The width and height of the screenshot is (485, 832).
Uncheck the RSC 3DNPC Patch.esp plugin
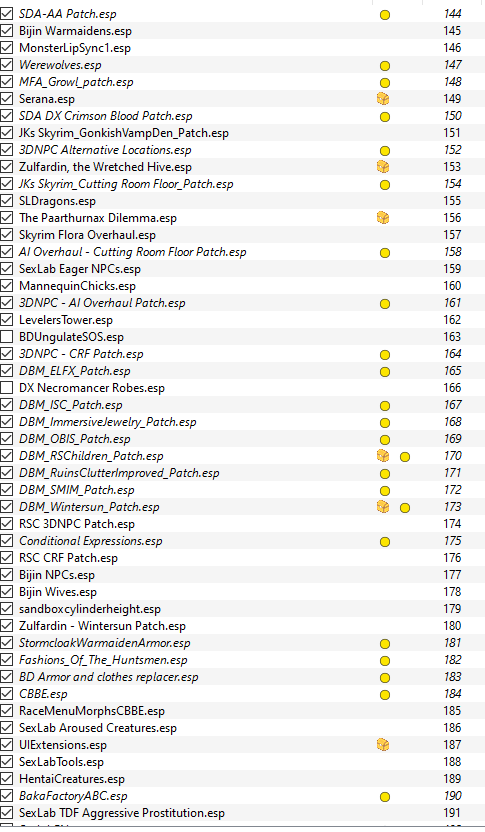pos(7,524)
